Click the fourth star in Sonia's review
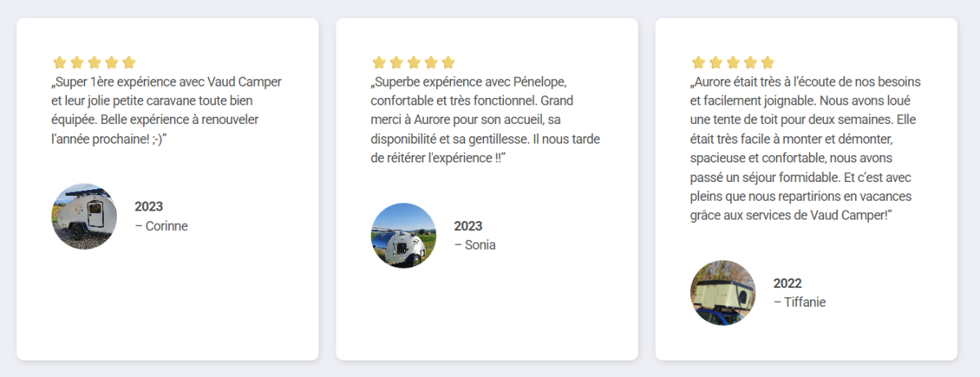This screenshot has height=377, width=980. click(430, 62)
